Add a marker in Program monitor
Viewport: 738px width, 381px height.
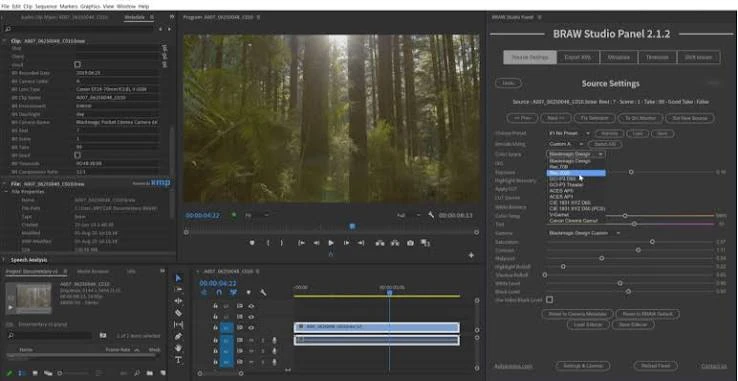252,243
